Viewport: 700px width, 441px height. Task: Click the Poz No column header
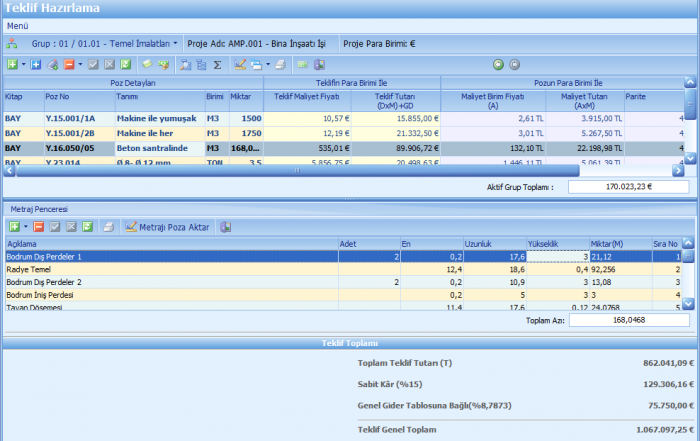pyautogui.click(x=59, y=96)
